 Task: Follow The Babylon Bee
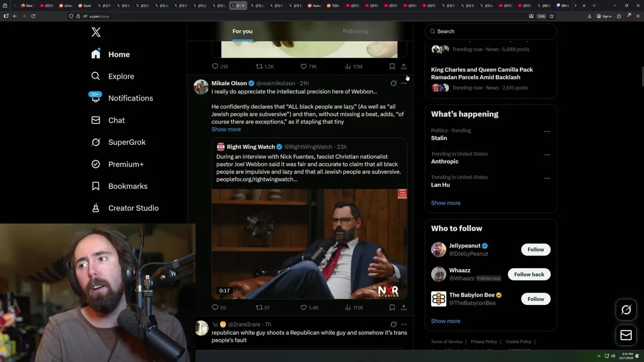coord(535,299)
